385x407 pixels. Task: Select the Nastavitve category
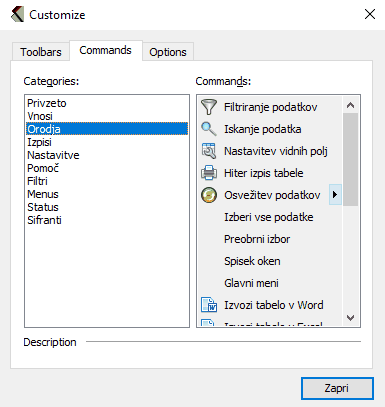(x=107, y=155)
